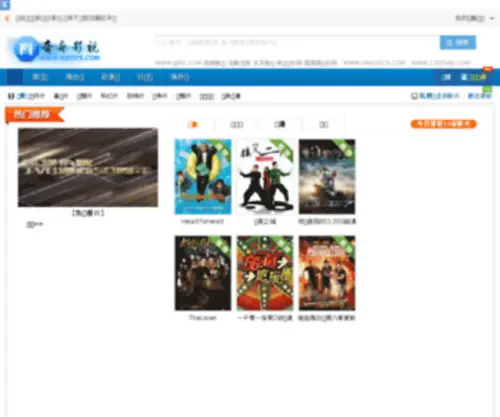The height and width of the screenshot is (417, 500).
Task: Click the orange ribbon section heading
Action: click(x=34, y=115)
